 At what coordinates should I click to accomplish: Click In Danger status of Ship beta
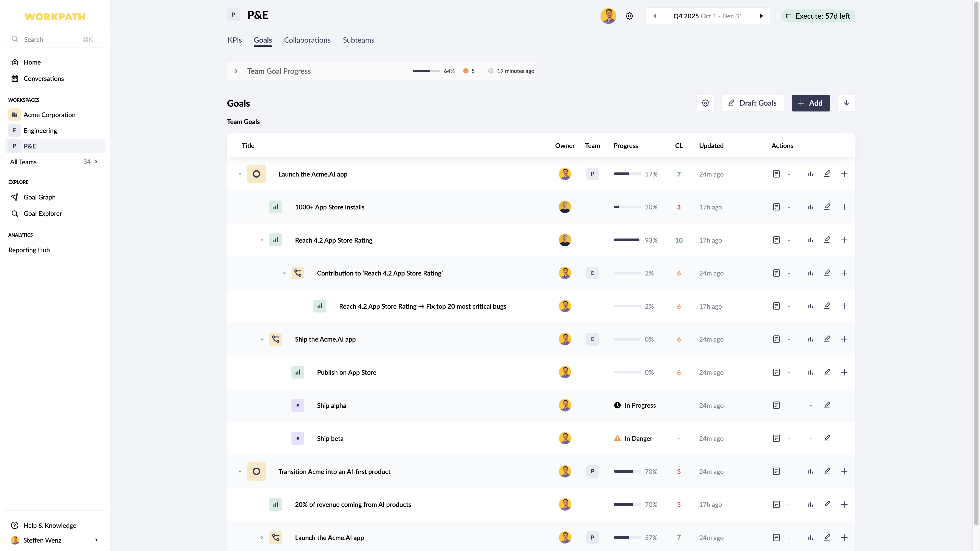633,439
